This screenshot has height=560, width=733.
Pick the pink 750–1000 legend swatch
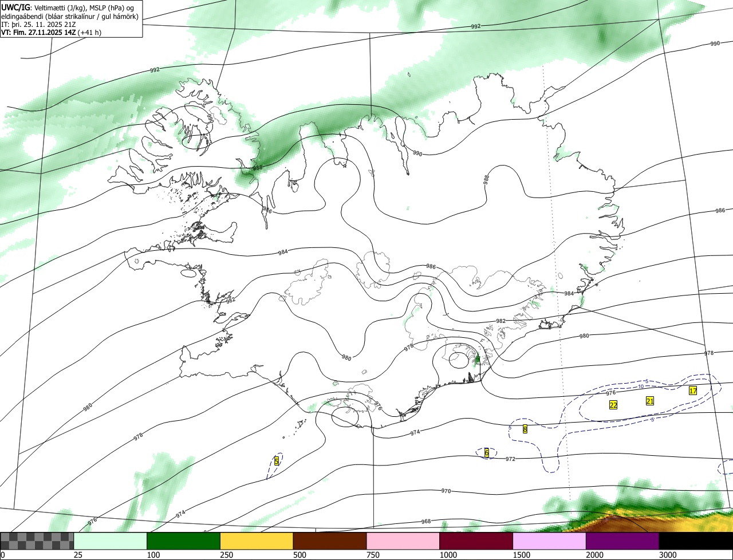click(x=403, y=541)
